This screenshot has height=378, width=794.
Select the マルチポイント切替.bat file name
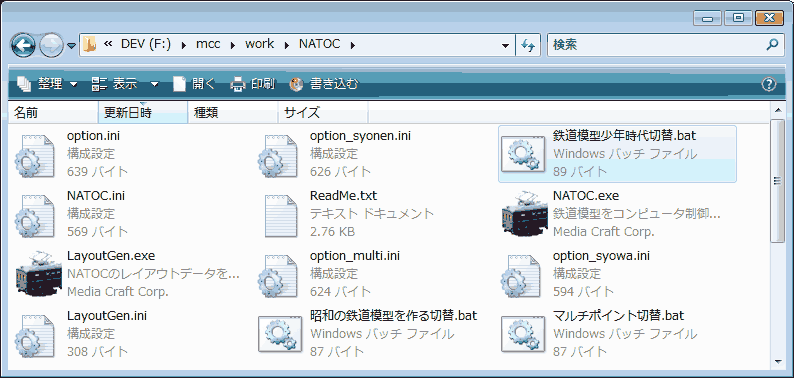click(618, 315)
